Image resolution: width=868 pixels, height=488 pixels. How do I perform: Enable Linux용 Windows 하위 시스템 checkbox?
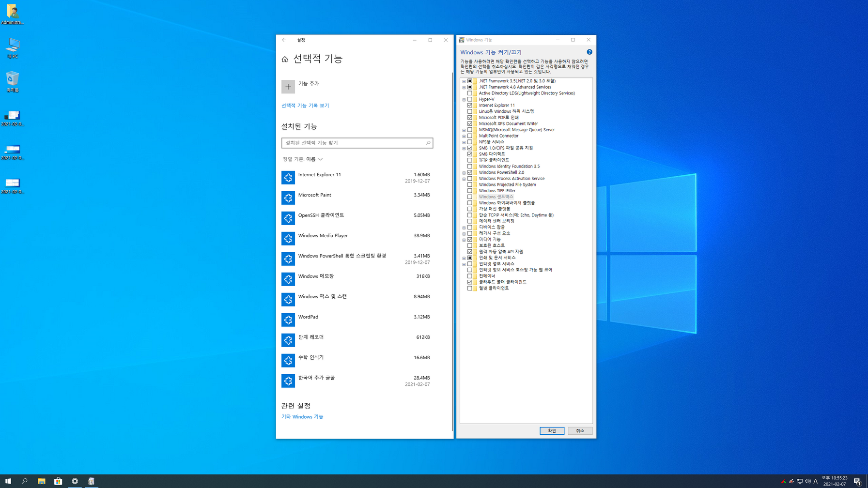pos(470,111)
